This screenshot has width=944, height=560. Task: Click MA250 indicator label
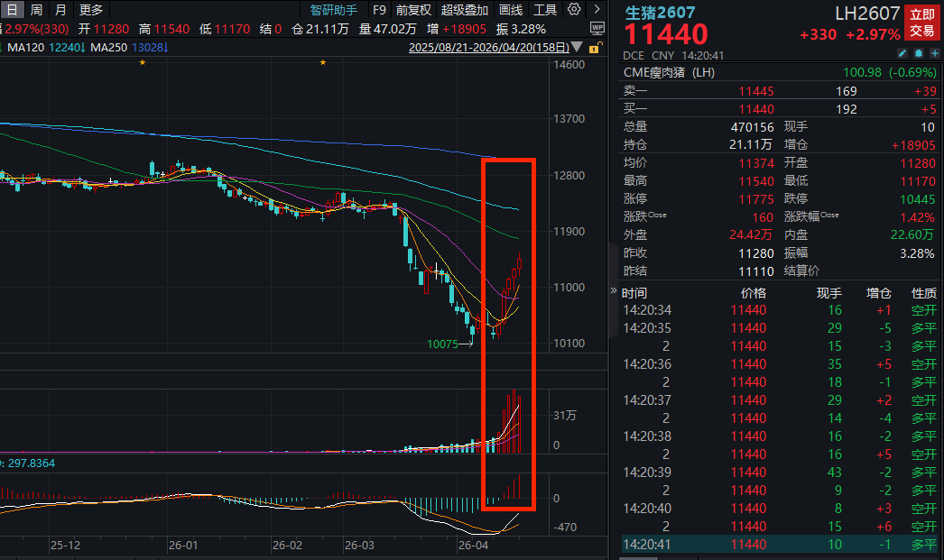click(x=109, y=48)
